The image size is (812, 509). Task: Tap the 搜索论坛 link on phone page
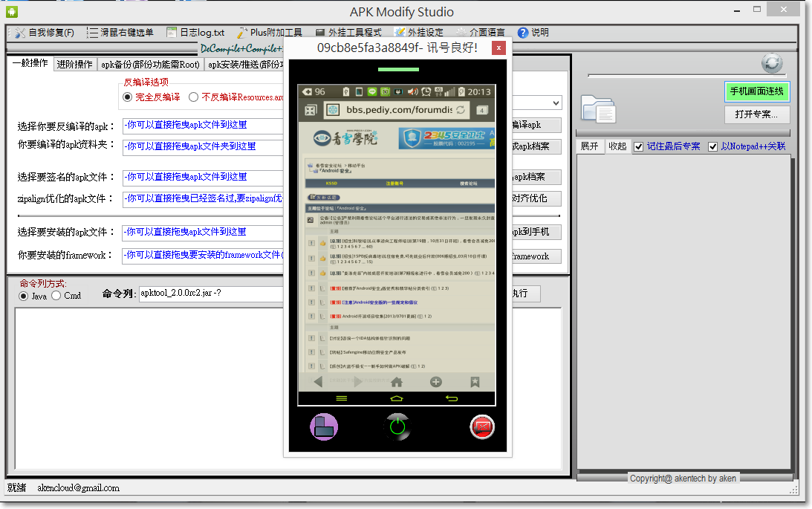click(469, 184)
